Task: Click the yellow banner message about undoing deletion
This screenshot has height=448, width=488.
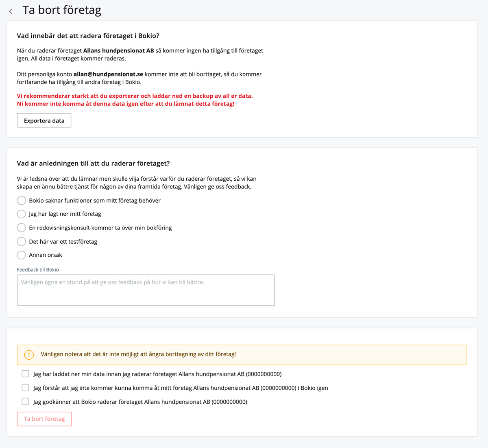Action: pos(138,354)
